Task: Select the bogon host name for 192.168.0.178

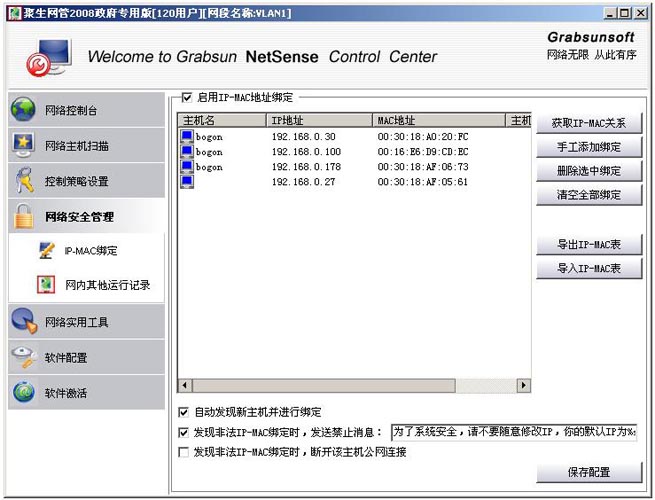Action: click(209, 167)
